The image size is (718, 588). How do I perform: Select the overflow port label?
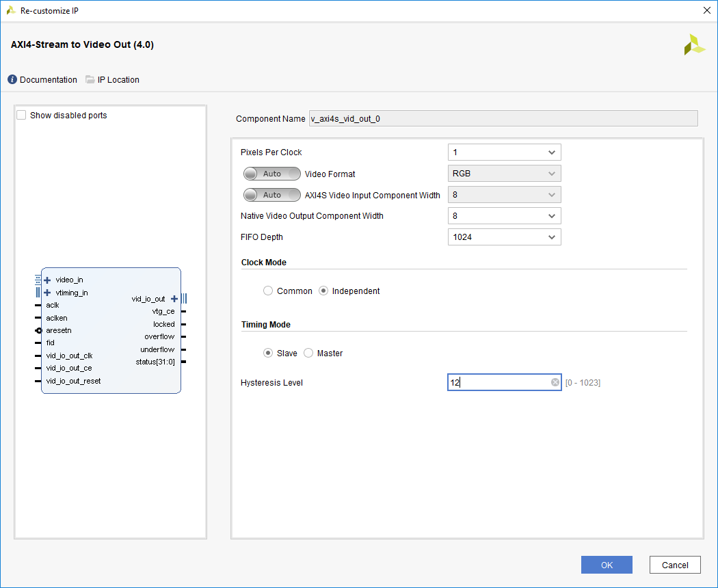[x=159, y=336]
